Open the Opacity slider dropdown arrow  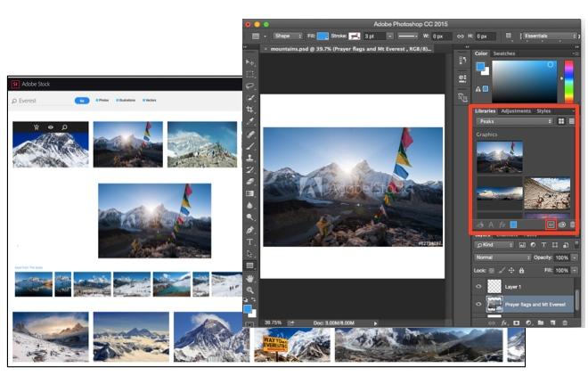[x=574, y=257]
